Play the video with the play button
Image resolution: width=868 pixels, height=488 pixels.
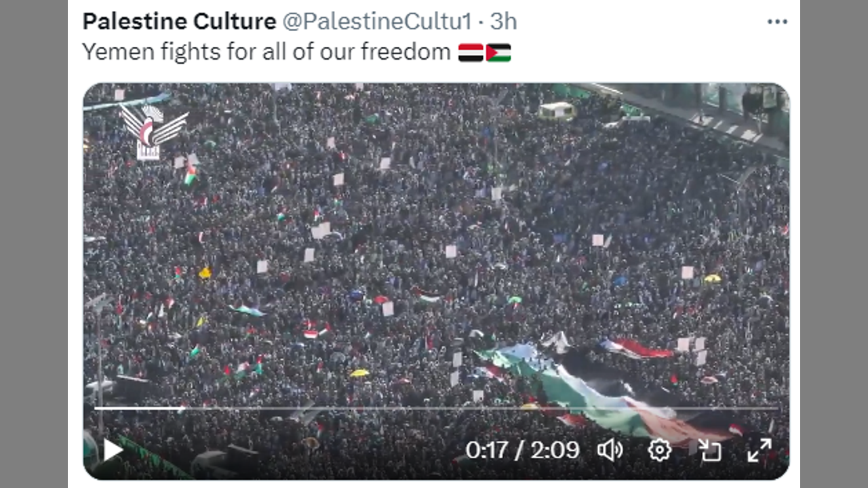pos(113,449)
